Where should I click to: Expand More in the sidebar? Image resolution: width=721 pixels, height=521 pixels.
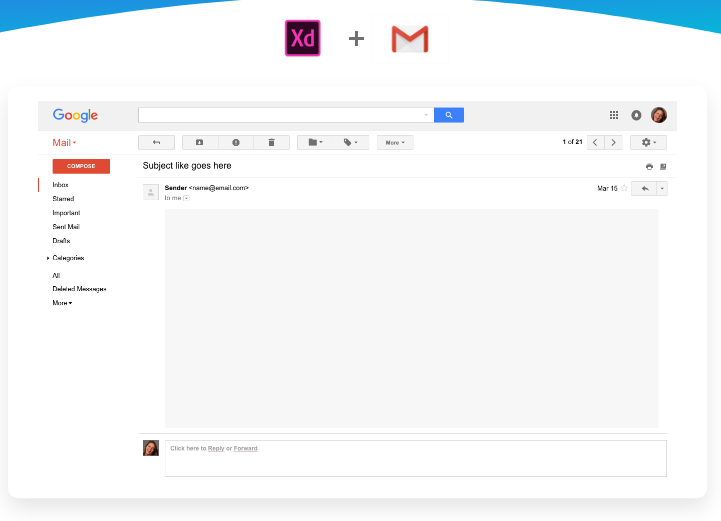[x=62, y=303]
